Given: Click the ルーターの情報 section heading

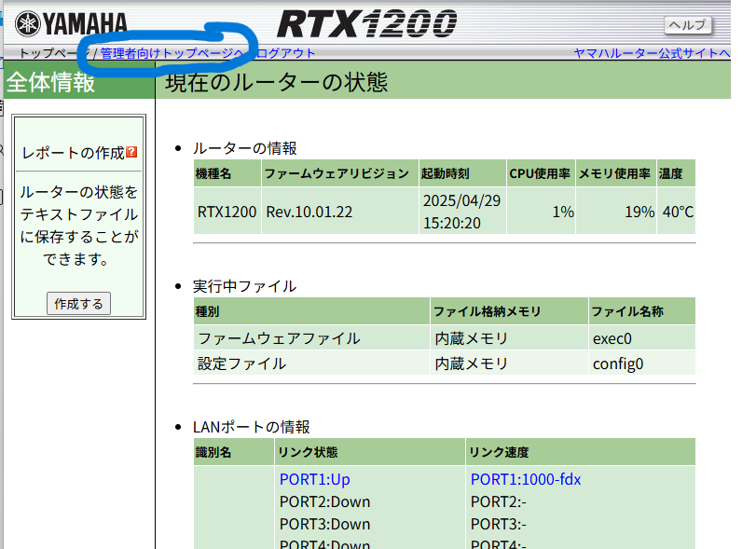Looking at the screenshot, I should [x=244, y=148].
